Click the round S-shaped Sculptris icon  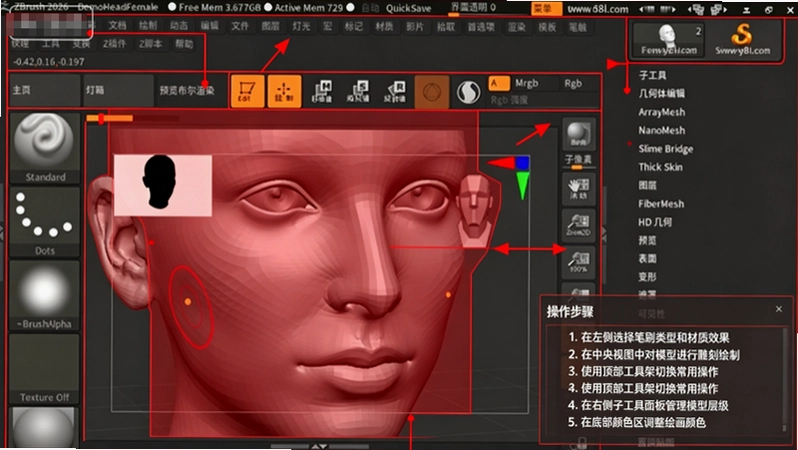468,93
